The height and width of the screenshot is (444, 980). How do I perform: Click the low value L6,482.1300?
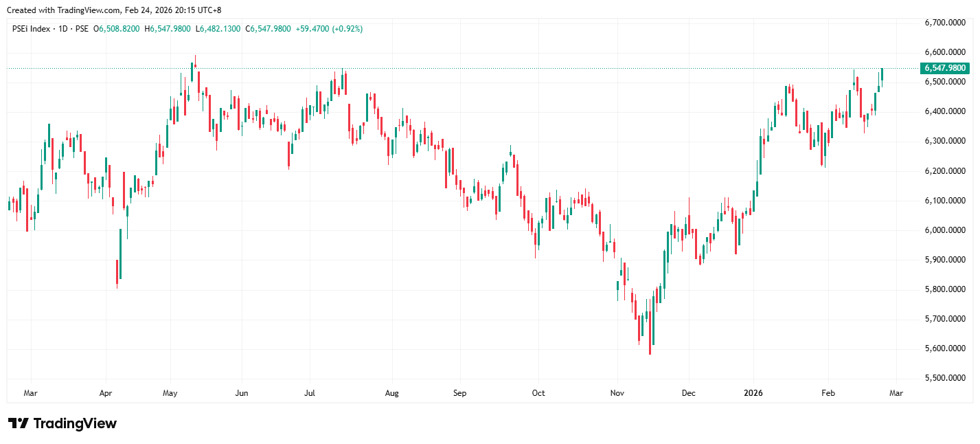218,29
